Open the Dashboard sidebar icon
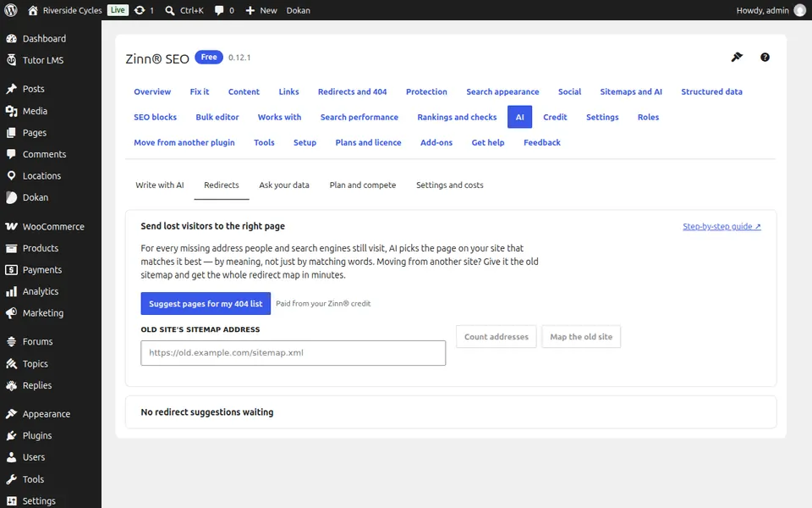This screenshot has height=508, width=812. point(11,38)
